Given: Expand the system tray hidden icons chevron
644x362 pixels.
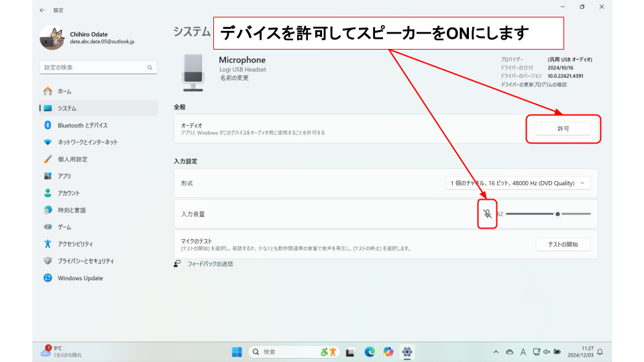Looking at the screenshot, I should tap(496, 352).
